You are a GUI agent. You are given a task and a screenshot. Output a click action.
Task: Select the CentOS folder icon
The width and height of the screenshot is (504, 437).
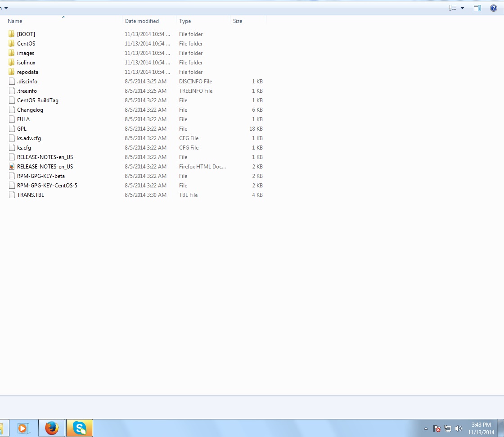coord(12,43)
